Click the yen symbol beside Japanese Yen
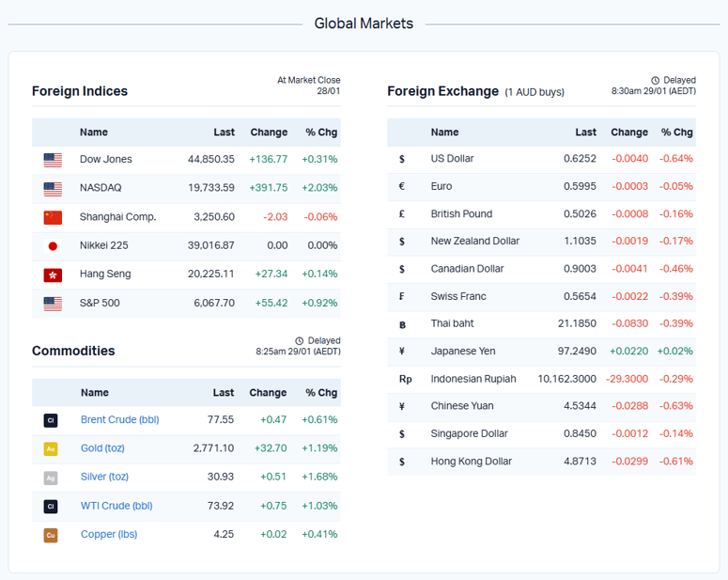This screenshot has height=580, width=728. click(x=402, y=351)
